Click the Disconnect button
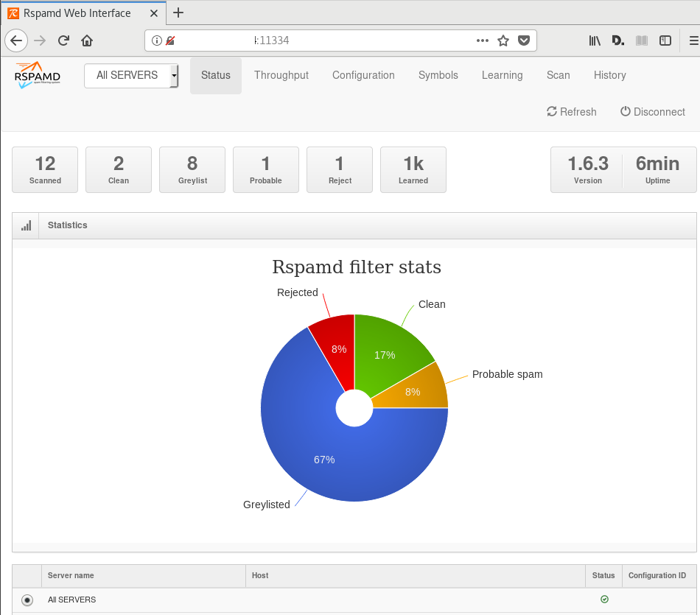Viewport: 700px width, 615px height. tap(652, 112)
